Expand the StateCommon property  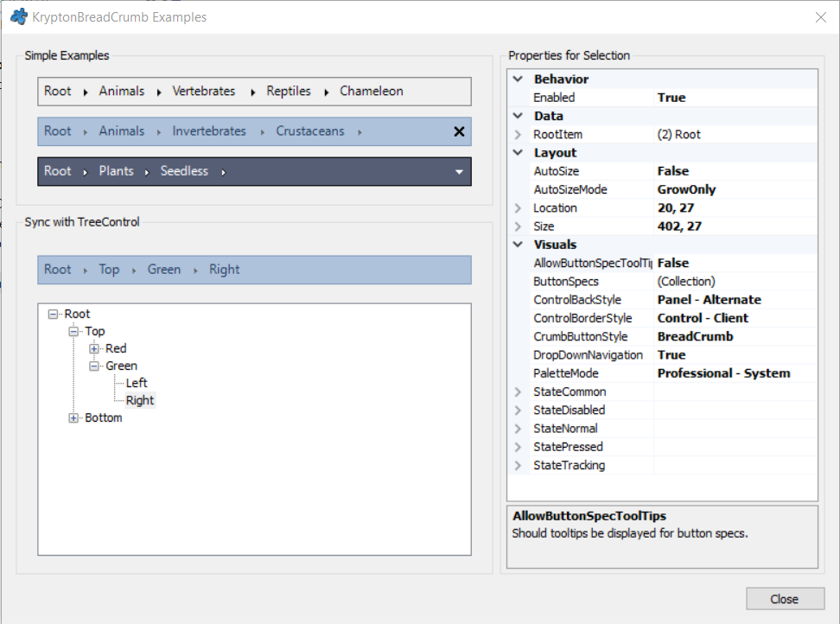coord(518,392)
